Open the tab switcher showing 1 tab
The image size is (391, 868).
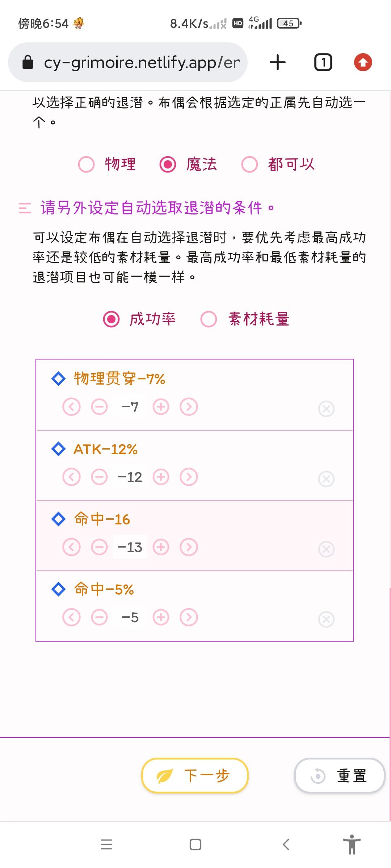point(323,62)
